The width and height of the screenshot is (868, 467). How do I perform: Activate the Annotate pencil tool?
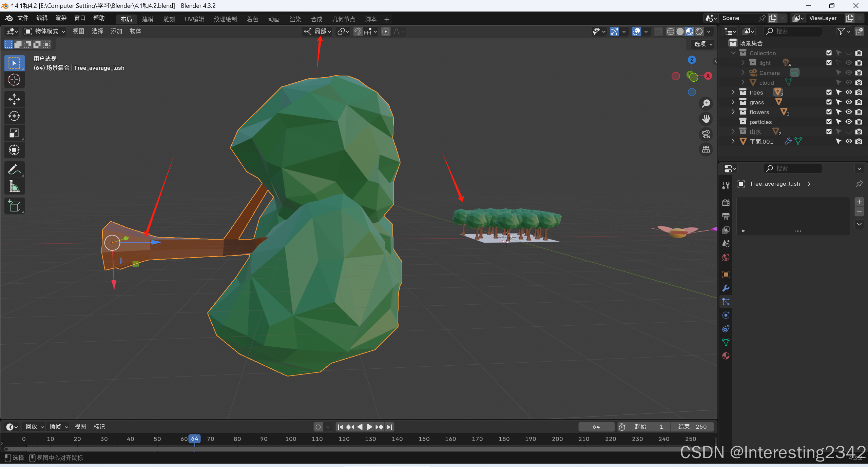14,169
